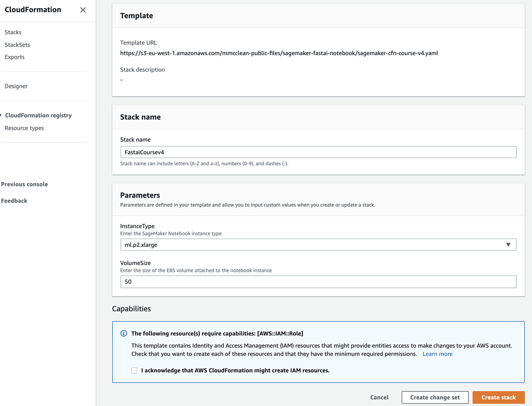Click the Create change set button
532x406 pixels.
pyautogui.click(x=435, y=397)
